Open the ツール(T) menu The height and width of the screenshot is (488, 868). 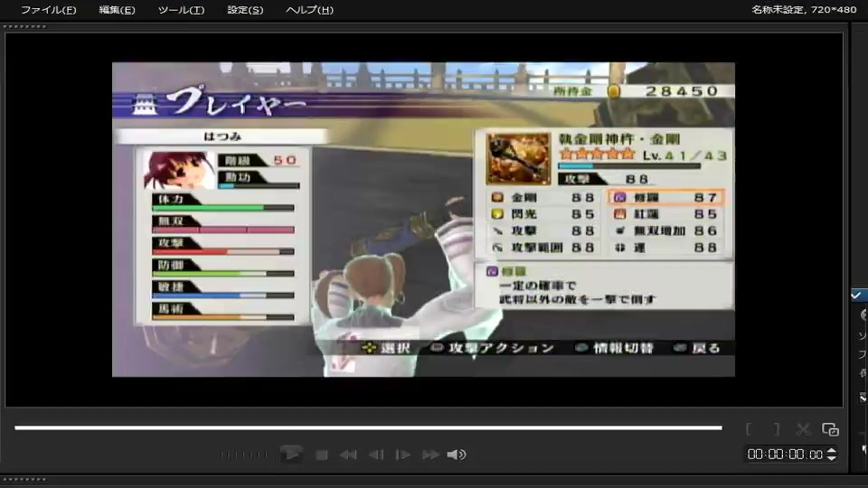[181, 10]
